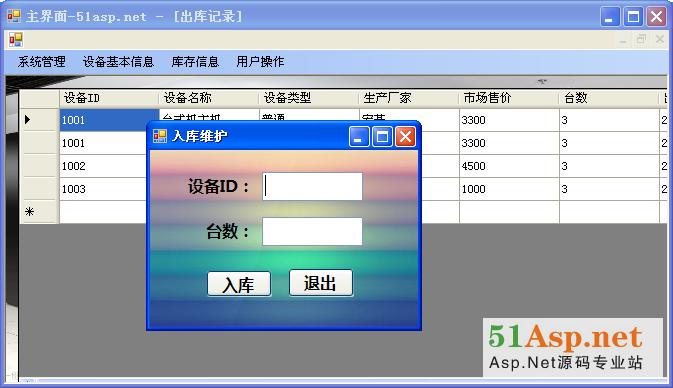The width and height of the screenshot is (673, 388).
Task: Click the 入库 button
Action: click(x=239, y=284)
